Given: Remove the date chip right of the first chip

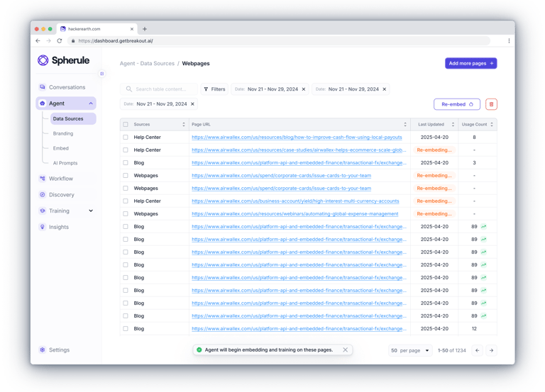Looking at the screenshot, I should (385, 89).
